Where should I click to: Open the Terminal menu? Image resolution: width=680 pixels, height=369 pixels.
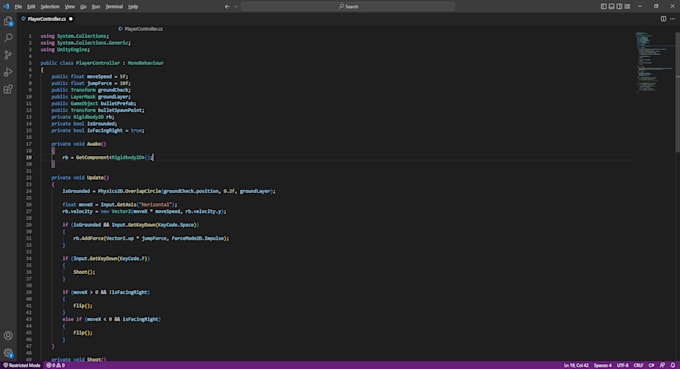[x=114, y=7]
